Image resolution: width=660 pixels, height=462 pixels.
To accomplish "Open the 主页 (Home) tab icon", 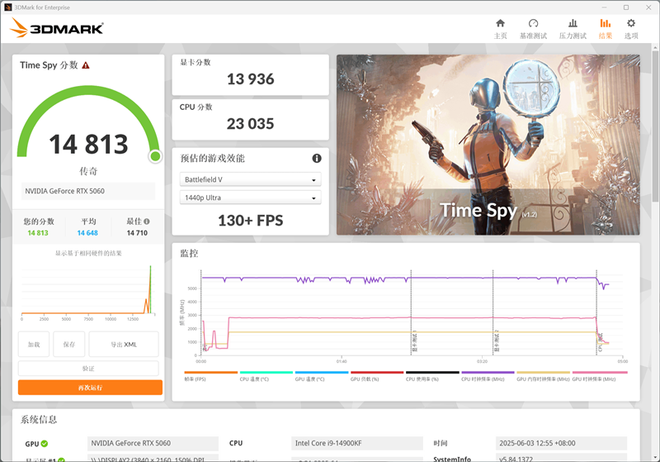I will click(x=500, y=28).
